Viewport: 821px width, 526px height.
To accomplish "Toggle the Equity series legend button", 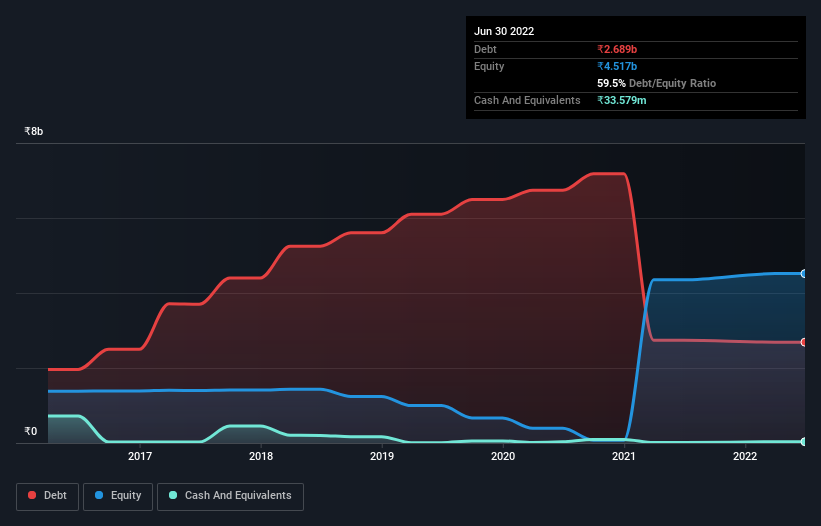I will tap(118, 496).
